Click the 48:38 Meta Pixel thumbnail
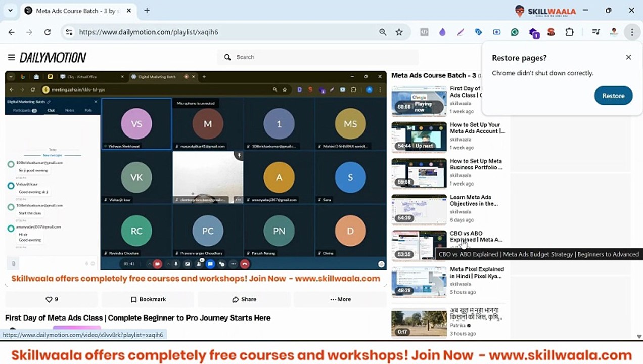The height and width of the screenshot is (364, 643). point(419,282)
